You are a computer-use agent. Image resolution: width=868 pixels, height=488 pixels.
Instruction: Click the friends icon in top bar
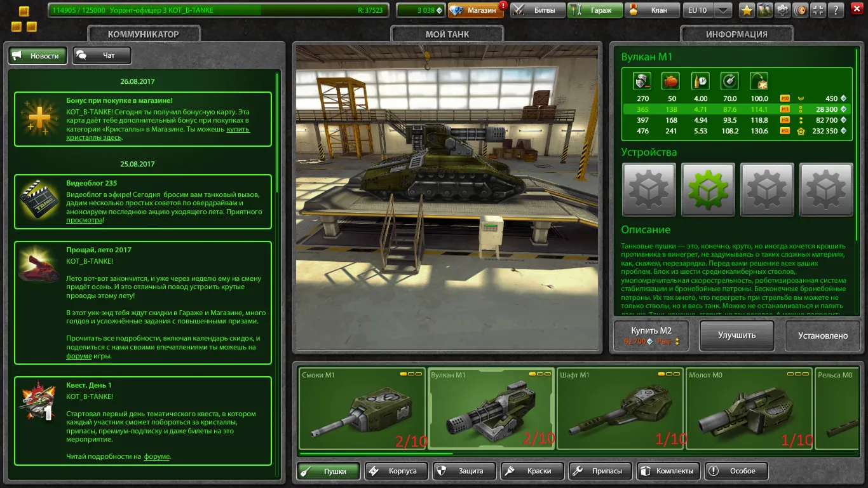click(x=764, y=10)
